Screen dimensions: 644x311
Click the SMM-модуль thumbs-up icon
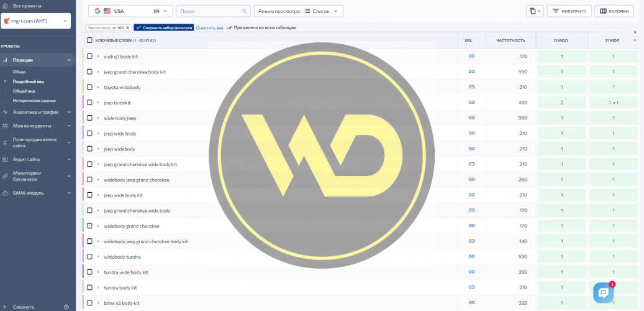coord(5,193)
